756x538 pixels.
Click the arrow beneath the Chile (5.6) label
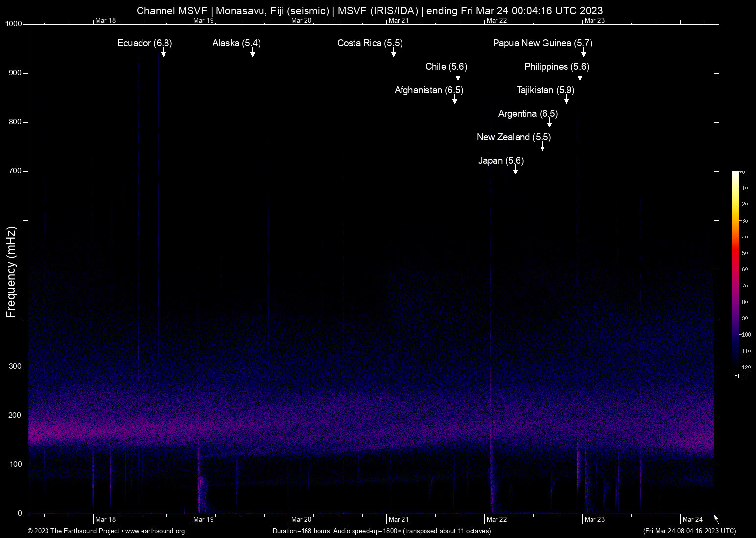[458, 76]
